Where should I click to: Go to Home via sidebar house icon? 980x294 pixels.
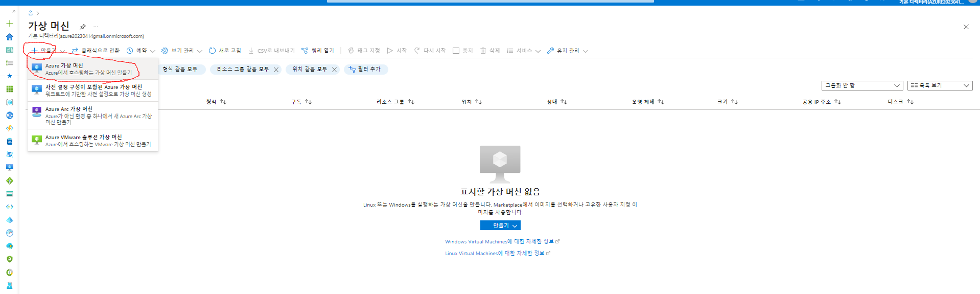[x=9, y=37]
